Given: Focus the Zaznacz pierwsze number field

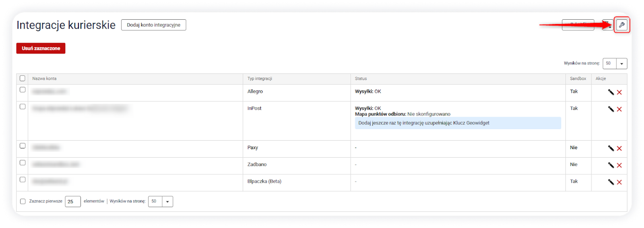Looking at the screenshot, I should point(73,201).
